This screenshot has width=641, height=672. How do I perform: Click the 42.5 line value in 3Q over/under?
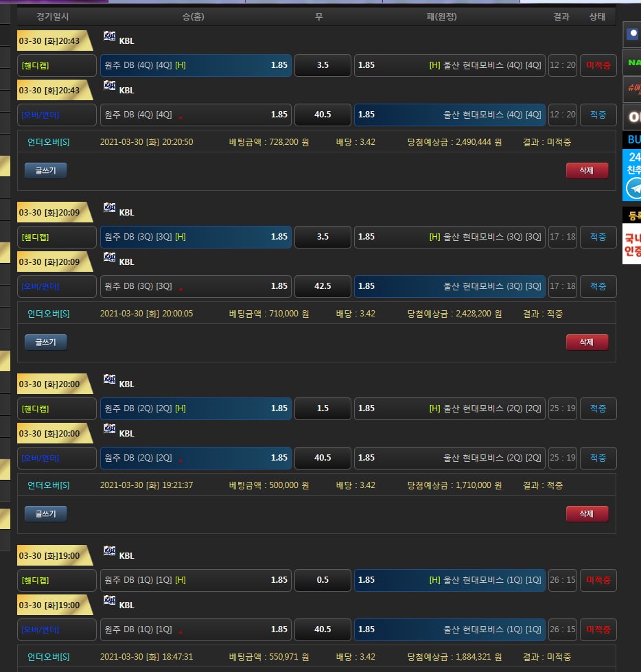tap(323, 286)
